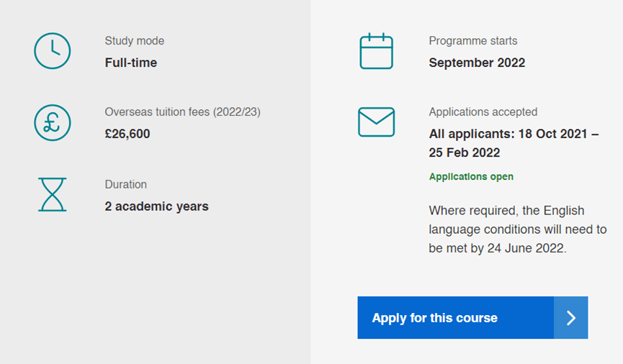
Task: Click the hourglass Duration icon
Action: click(x=53, y=194)
